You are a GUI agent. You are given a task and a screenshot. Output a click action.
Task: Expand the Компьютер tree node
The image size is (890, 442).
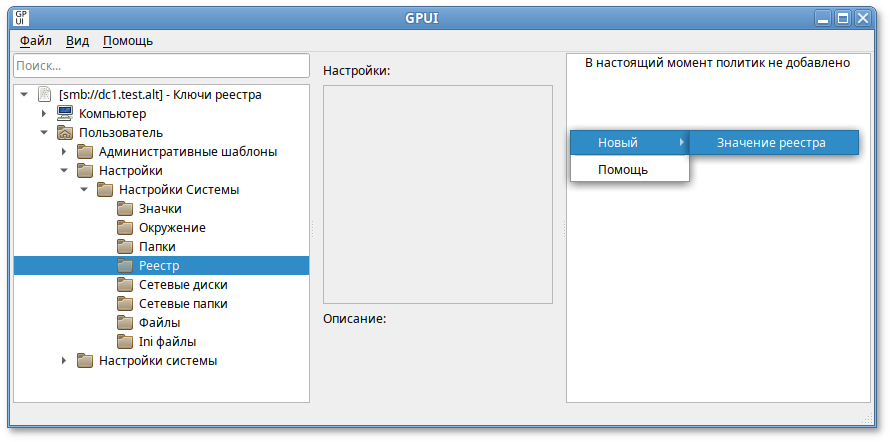pos(44,114)
